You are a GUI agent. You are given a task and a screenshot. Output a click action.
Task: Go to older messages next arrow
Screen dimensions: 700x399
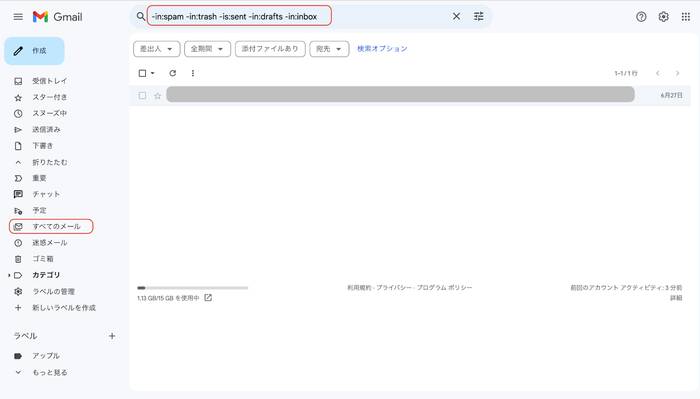[677, 73]
